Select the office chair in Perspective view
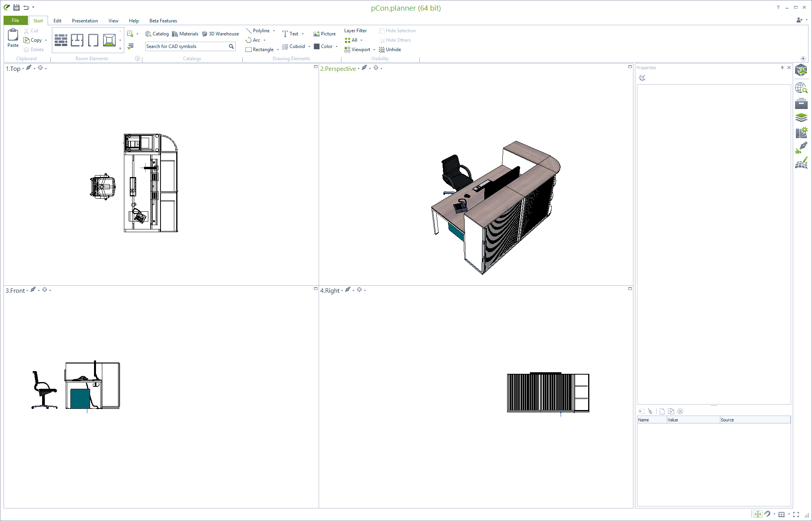The height and width of the screenshot is (521, 812). tap(456, 173)
